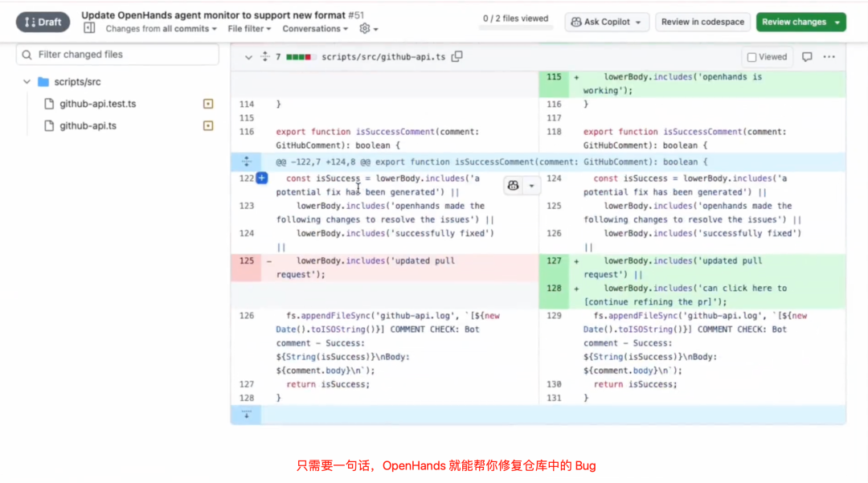Click the Copilot icon in diff line
868x483 pixels.
pyautogui.click(x=513, y=186)
